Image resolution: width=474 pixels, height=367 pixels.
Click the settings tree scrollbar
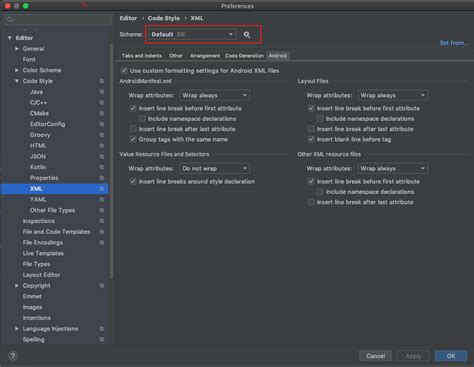[x=111, y=161]
